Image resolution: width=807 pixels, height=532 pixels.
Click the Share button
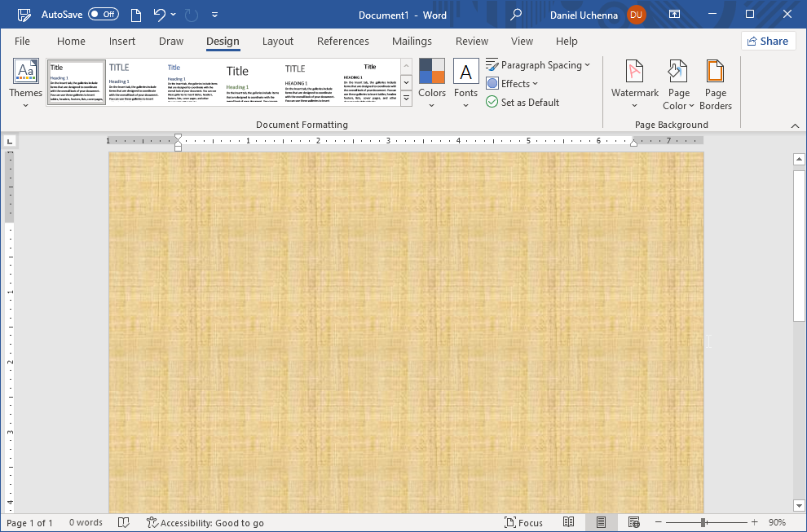point(767,41)
